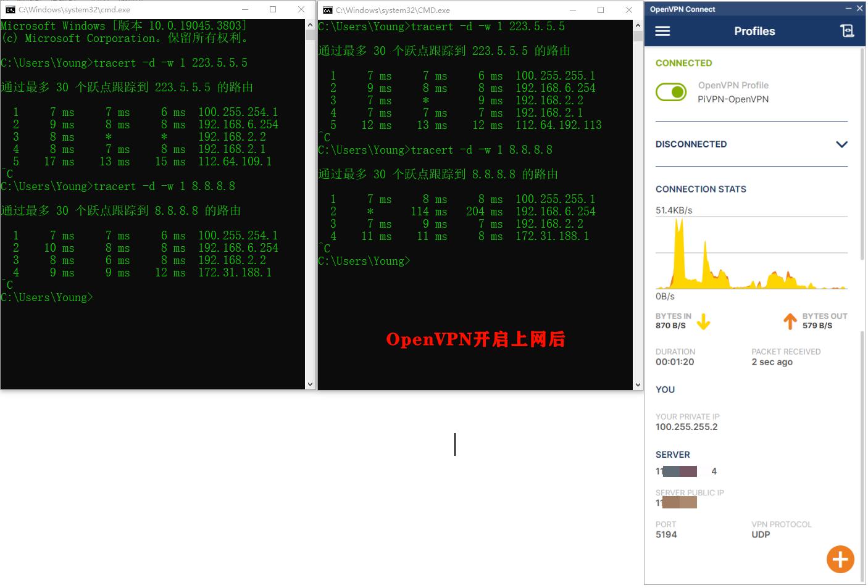This screenshot has width=868, height=588.
Task: Click the Profiles header title
Action: pos(754,31)
